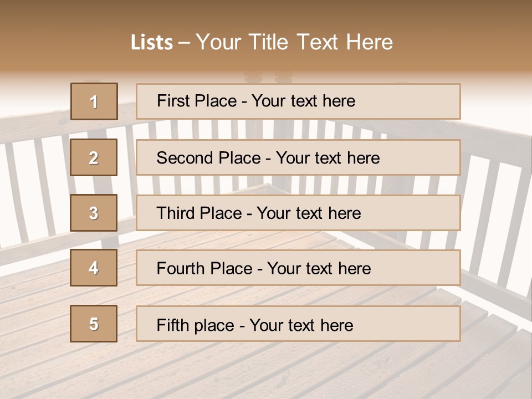Select the number 4 list marker box
Screen dimensions: 532x399
(94, 268)
